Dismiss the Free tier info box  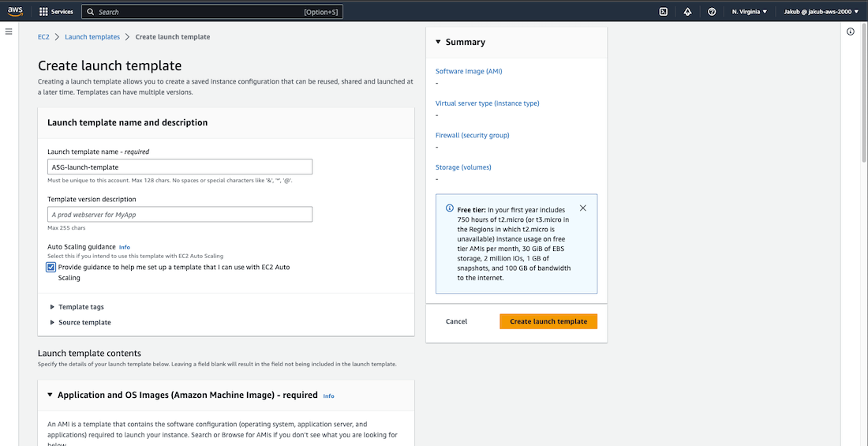coord(582,208)
